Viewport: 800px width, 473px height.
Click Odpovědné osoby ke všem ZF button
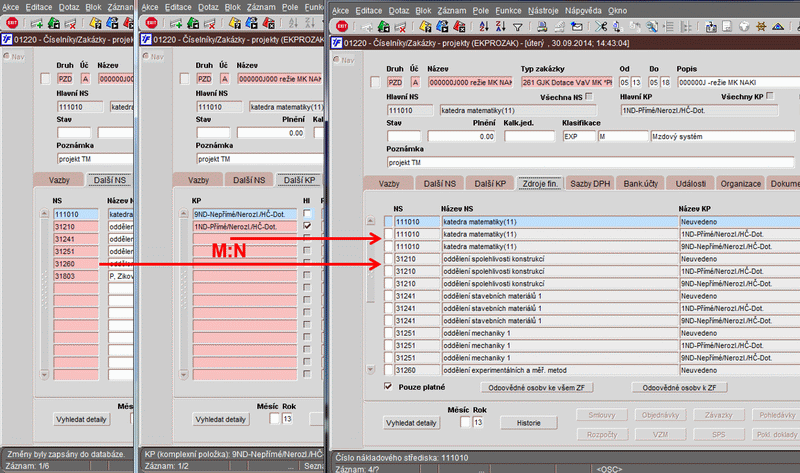(x=536, y=388)
